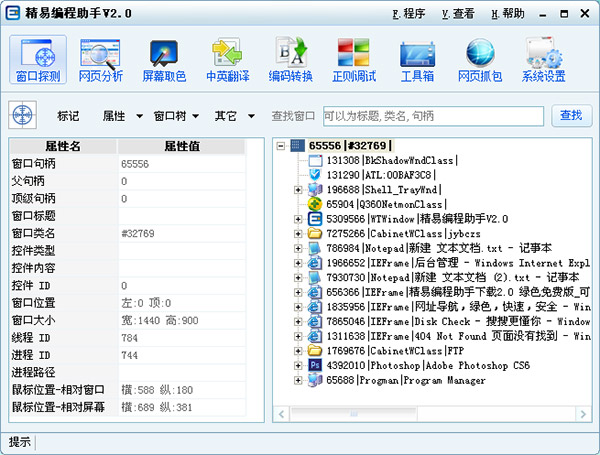The height and width of the screenshot is (455, 600).
Task: Click the 提示 status bar label
Action: pyautogui.click(x=20, y=442)
